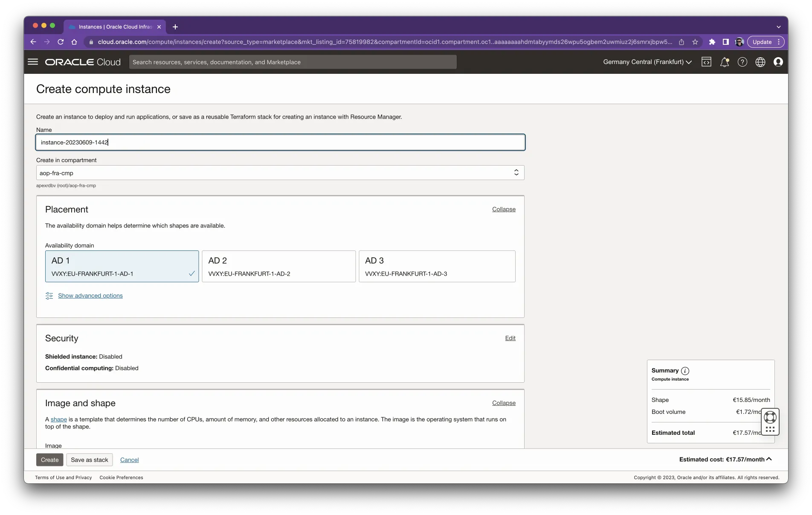Screen dimensions: 812x515
Task: Open Terms of Use and Privacy
Action: tap(64, 477)
